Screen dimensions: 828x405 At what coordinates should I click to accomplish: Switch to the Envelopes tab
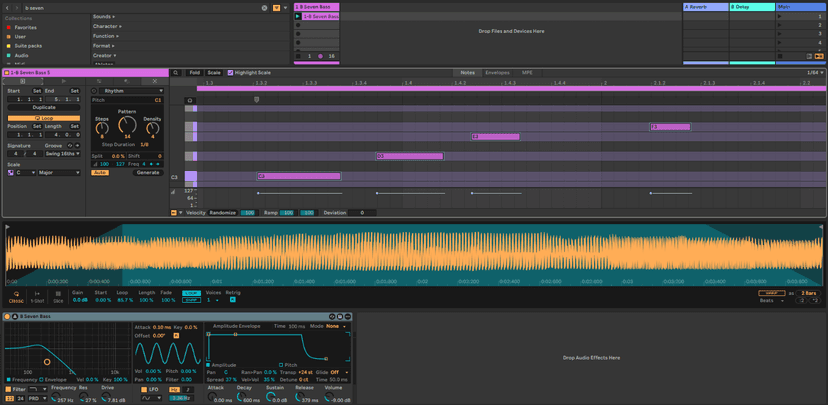tap(497, 73)
